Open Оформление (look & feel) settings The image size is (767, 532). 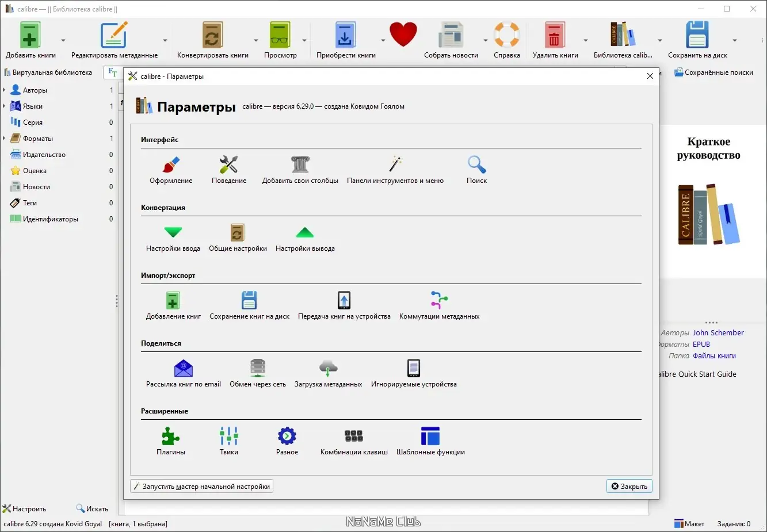[x=171, y=170]
